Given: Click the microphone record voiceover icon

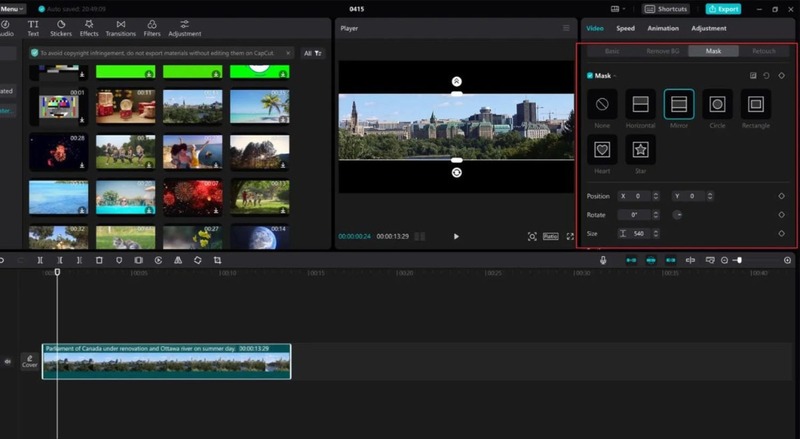Looking at the screenshot, I should coord(603,260).
